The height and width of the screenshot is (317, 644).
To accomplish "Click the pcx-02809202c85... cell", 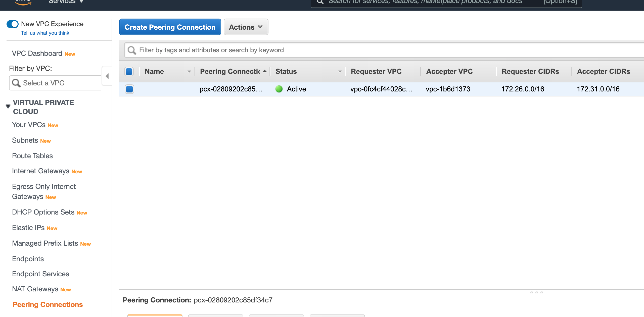I will click(231, 89).
